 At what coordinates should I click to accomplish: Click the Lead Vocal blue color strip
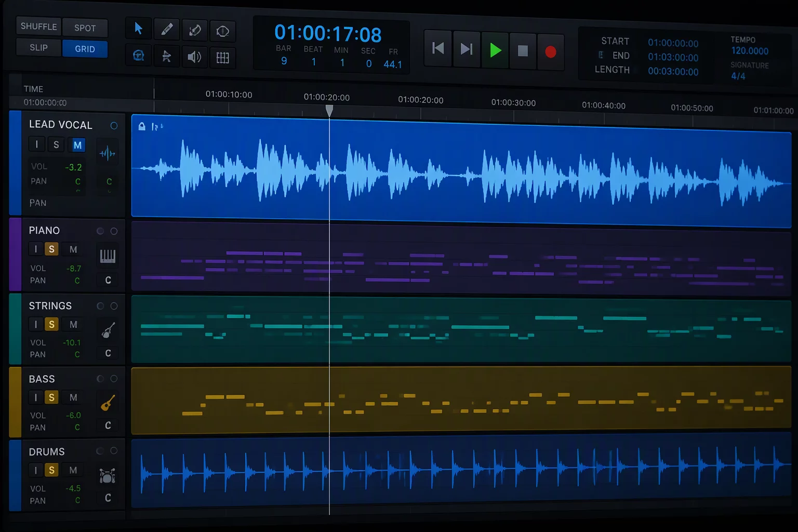coord(15,163)
